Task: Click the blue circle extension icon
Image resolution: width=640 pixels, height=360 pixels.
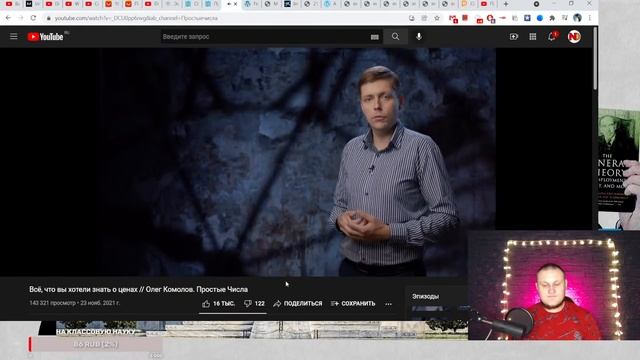Action: [540, 18]
